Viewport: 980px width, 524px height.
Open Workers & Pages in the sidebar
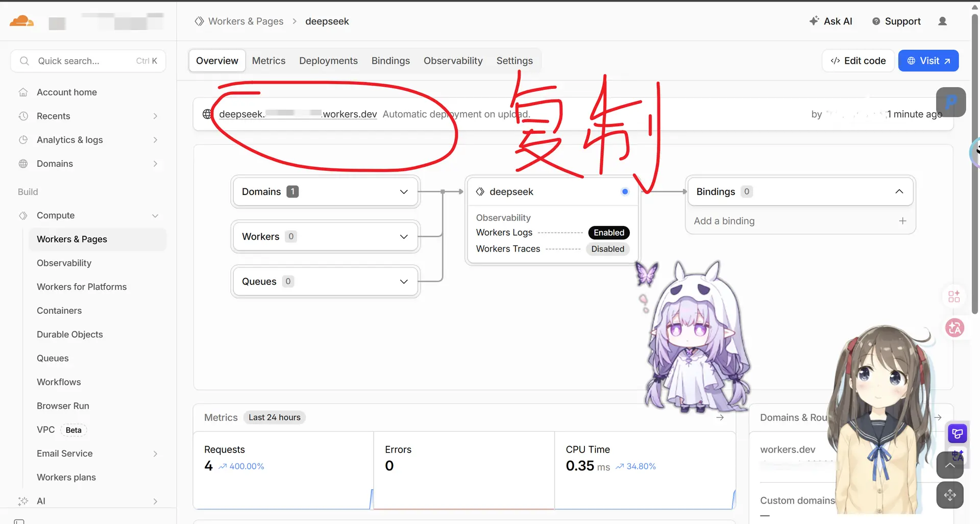click(x=97, y=239)
